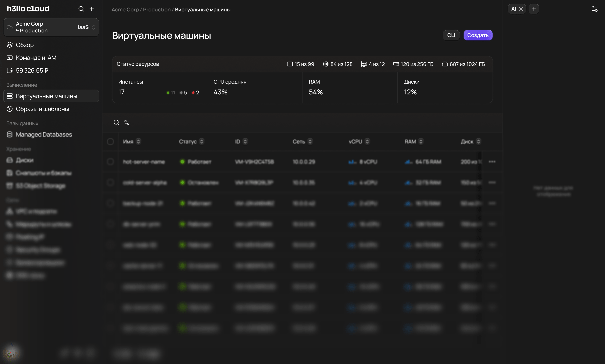Toggle the select-all checkbox in table header
This screenshot has width=605, height=364.
pos(110,142)
